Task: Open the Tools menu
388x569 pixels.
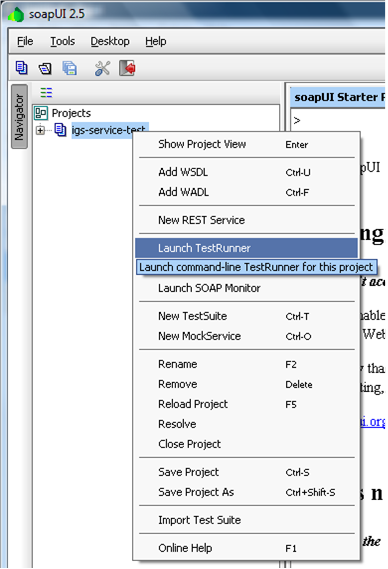Action: [62, 41]
